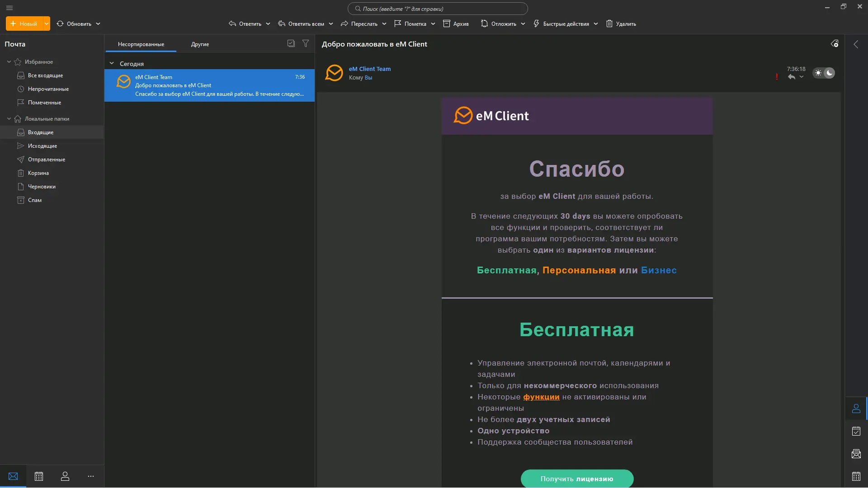This screenshot has width=868, height=488.
Task: Open contacts view in bottom navigation
Action: [x=65, y=476]
